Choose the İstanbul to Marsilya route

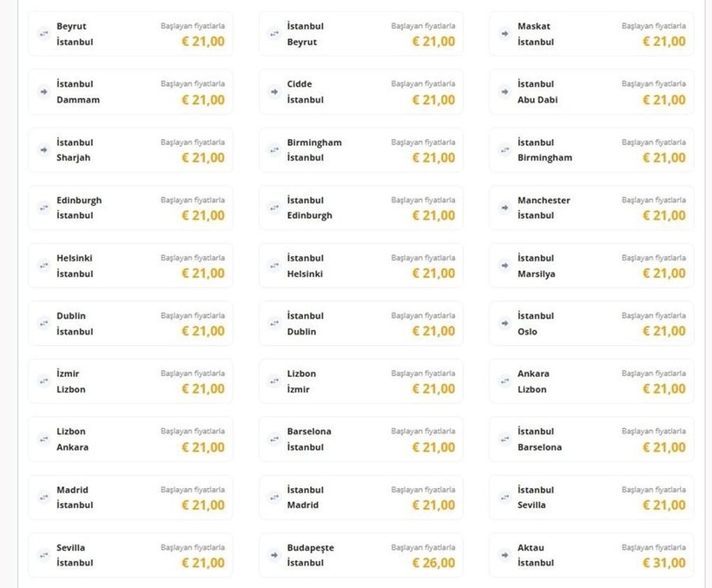coord(591,266)
